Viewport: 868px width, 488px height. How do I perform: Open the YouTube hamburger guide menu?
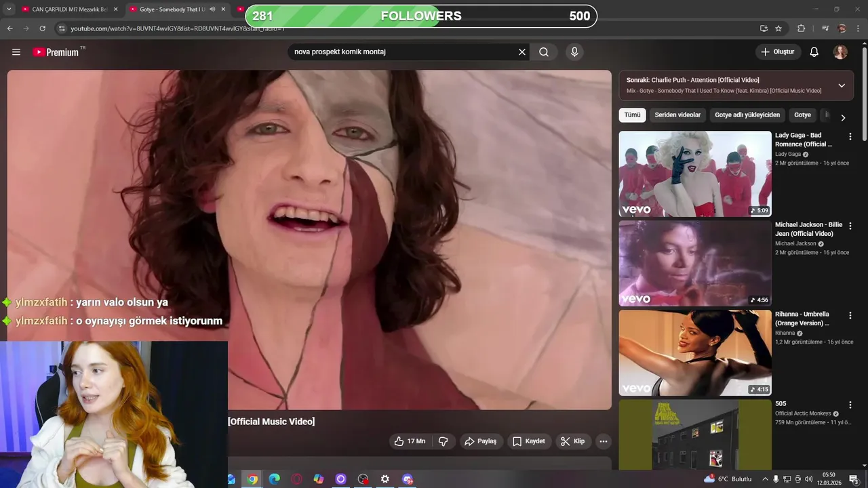pos(16,52)
